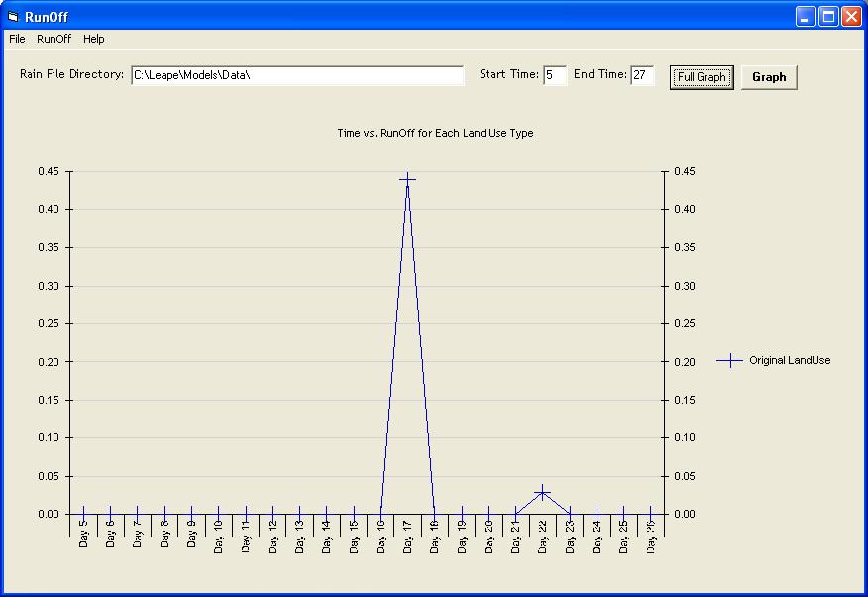Screen dimensions: 868x597
Task: Minimize the RunOff window
Action: pos(806,17)
